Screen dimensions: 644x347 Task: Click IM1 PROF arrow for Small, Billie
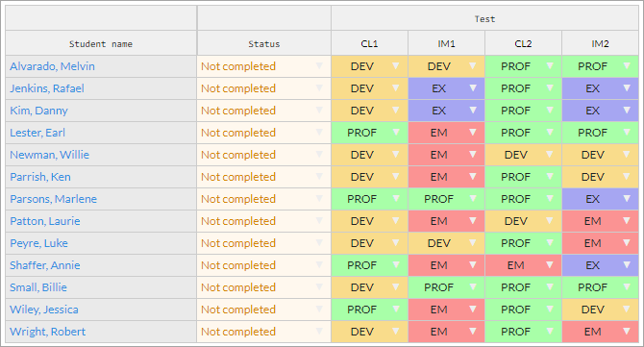473,287
